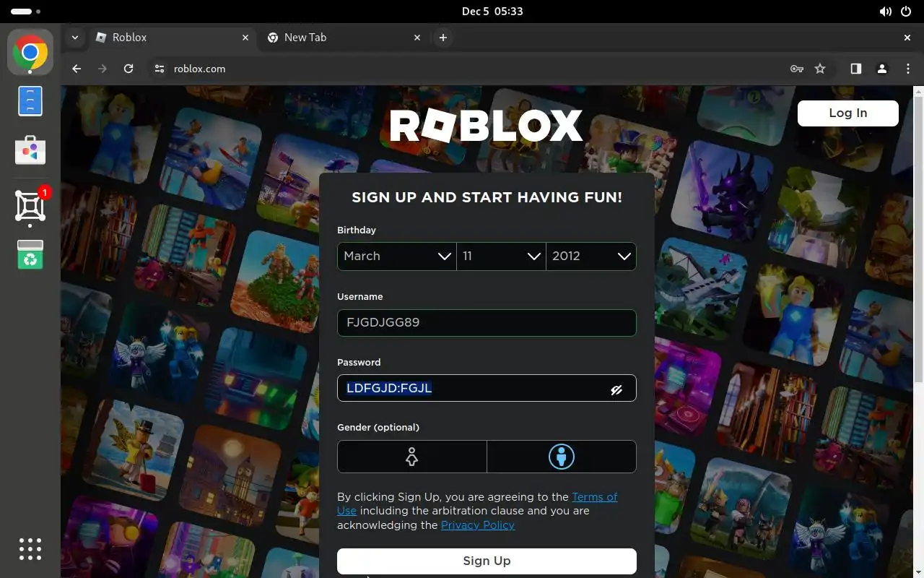Image resolution: width=924 pixels, height=578 pixels.
Task: Open the birthday year dropdown
Action: (591, 256)
